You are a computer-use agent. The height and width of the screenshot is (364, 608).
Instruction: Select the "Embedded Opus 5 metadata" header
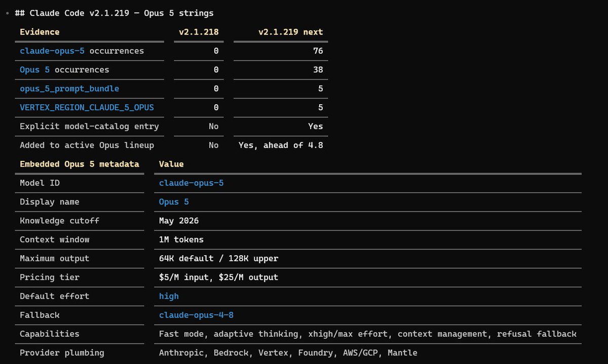click(79, 164)
